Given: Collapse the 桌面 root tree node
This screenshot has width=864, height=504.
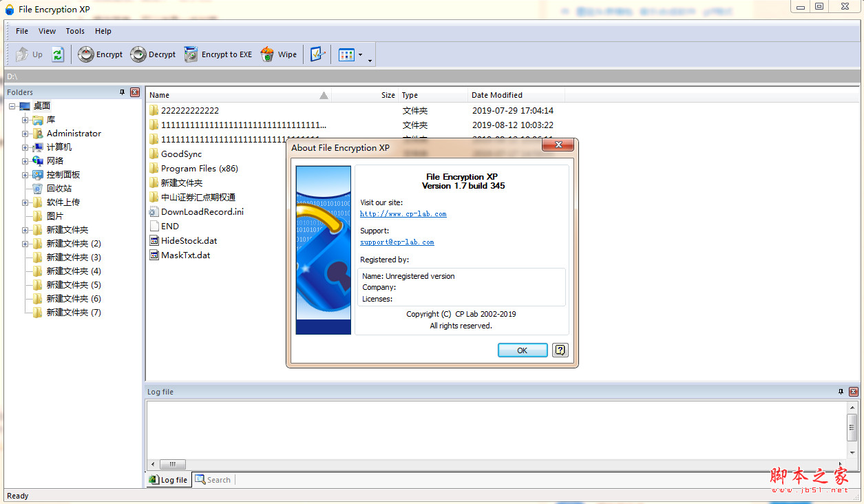Looking at the screenshot, I should pyautogui.click(x=12, y=106).
